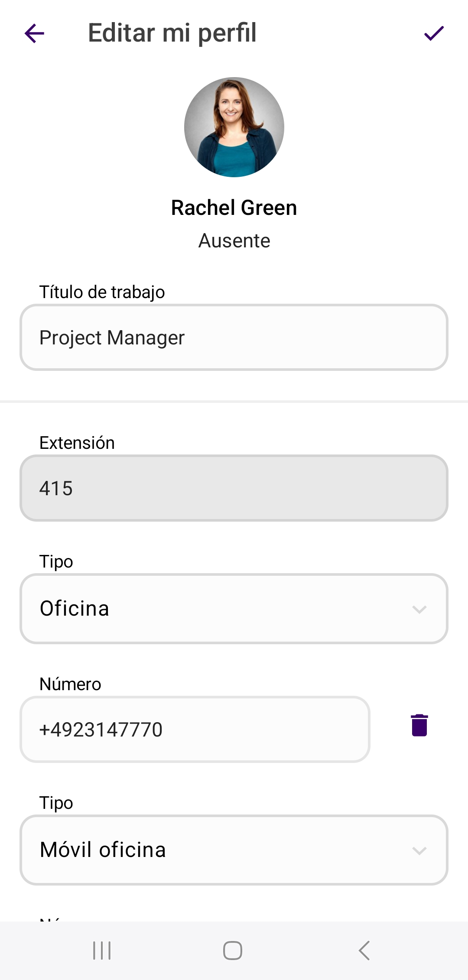Screen dimensions: 468x980
Task: Open Android recent apps
Action: 102,951
